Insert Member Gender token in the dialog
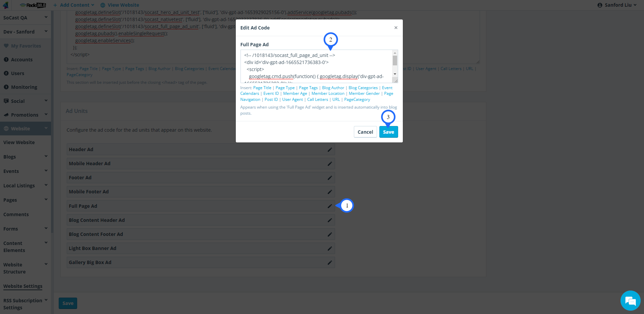Screen dimensions: 644x314 tap(364, 93)
